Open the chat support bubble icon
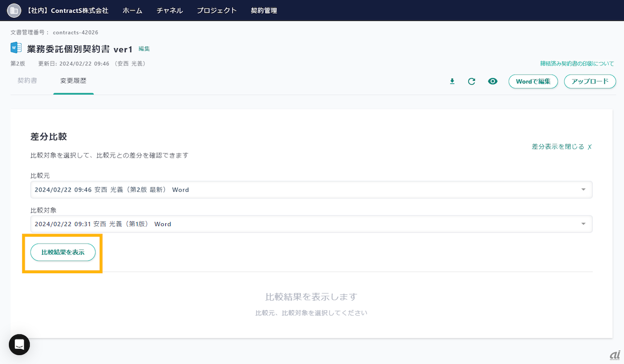This screenshot has width=624, height=364. 19,345
